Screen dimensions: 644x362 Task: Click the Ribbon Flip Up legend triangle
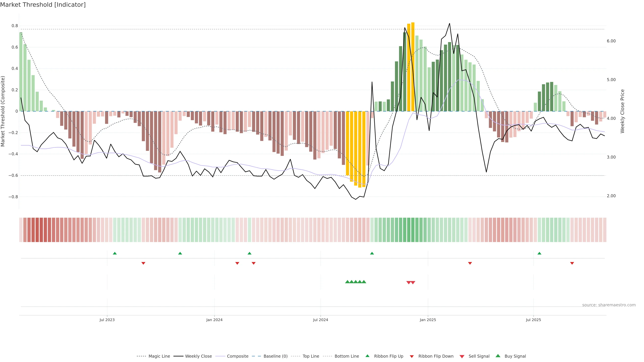(367, 356)
